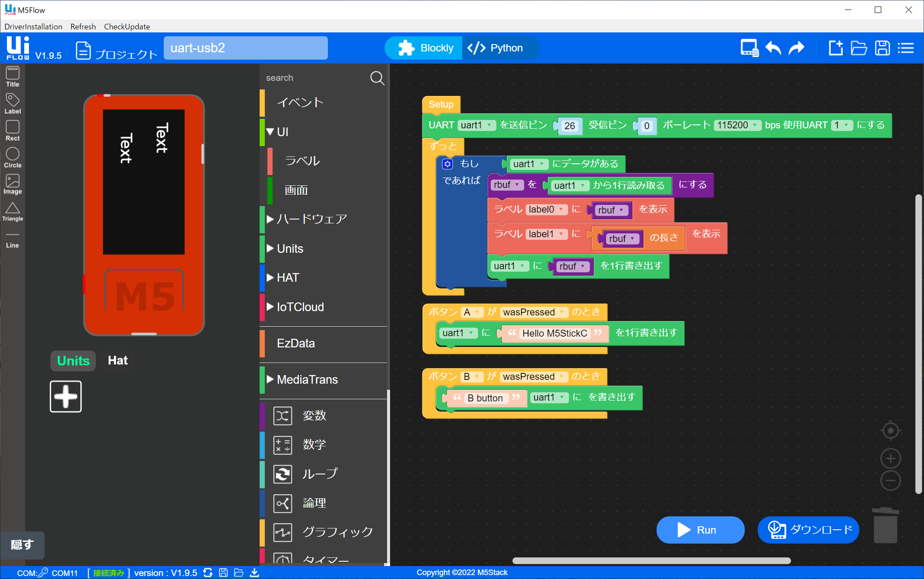Viewport: 924px width, 579px height.
Task: Click the trash can icon
Action: [x=885, y=525]
